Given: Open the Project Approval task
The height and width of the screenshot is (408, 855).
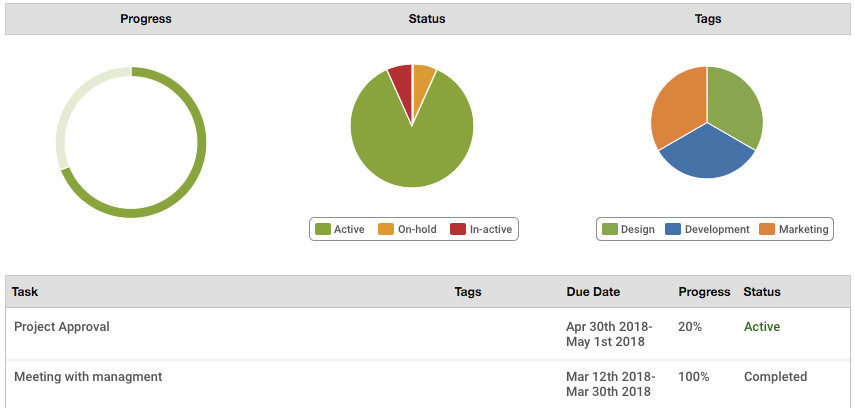Looking at the screenshot, I should click(x=62, y=327).
